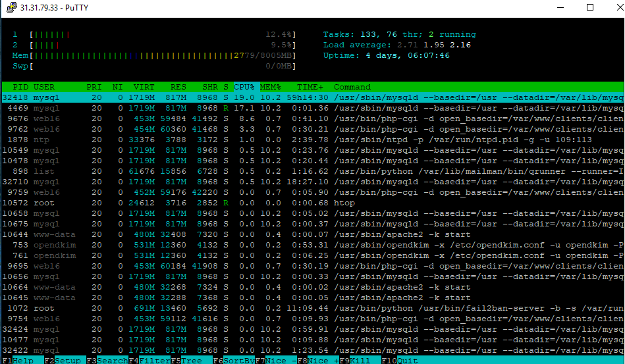Select process row PID 9695 web16

tap(312, 266)
